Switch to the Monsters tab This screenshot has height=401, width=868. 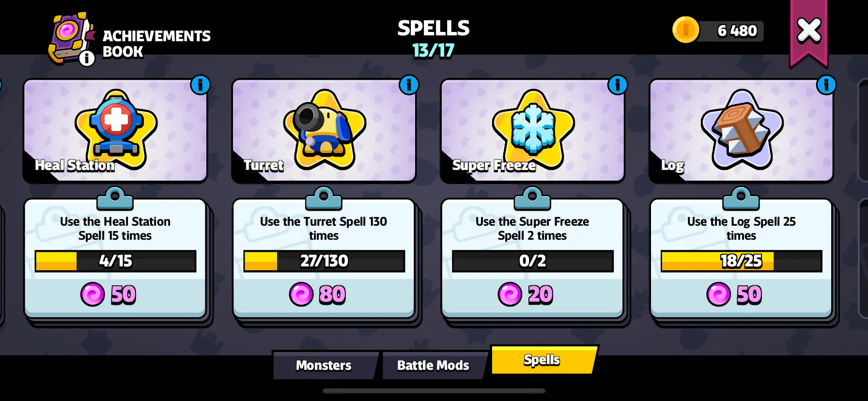coord(324,365)
